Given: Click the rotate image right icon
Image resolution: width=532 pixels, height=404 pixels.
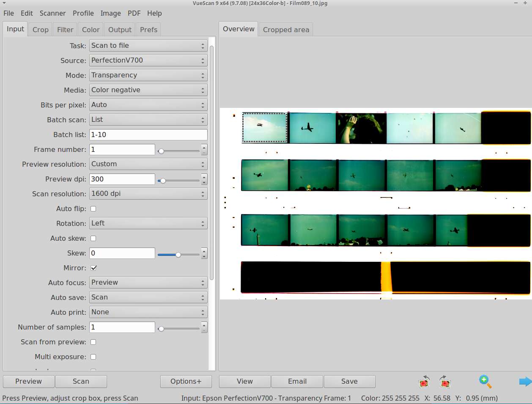Looking at the screenshot, I should coord(444,382).
